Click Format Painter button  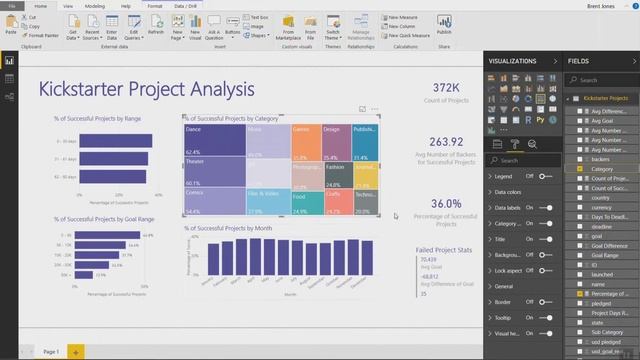(40, 36)
